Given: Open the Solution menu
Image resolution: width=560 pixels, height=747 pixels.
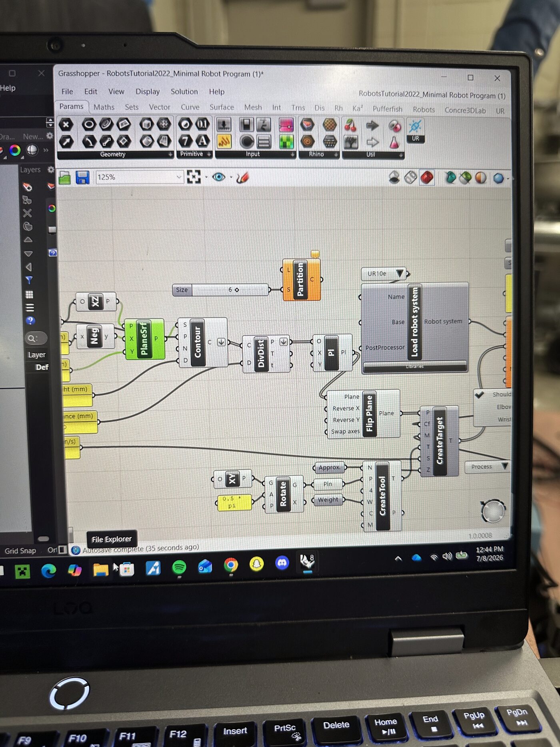Looking at the screenshot, I should (184, 92).
